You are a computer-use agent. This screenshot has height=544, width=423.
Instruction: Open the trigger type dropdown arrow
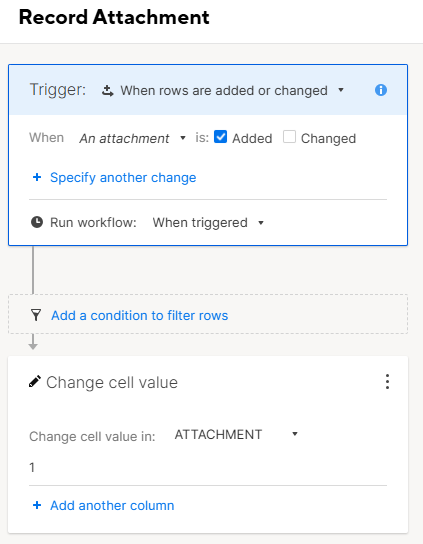(x=341, y=90)
